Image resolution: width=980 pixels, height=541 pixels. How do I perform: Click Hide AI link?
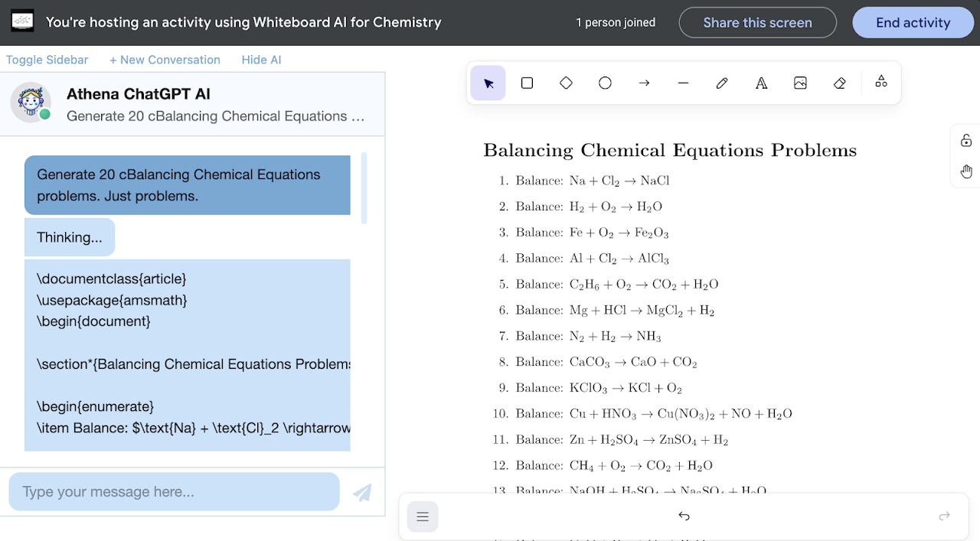261,60
